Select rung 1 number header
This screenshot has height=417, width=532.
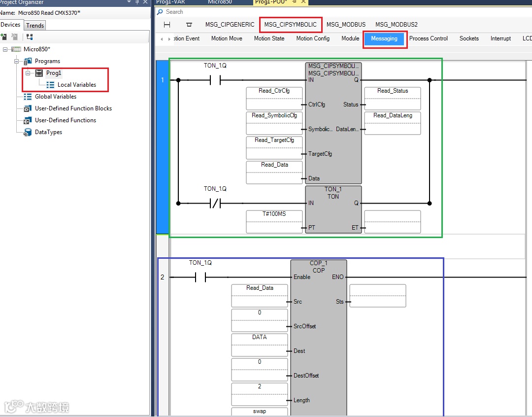(x=163, y=147)
